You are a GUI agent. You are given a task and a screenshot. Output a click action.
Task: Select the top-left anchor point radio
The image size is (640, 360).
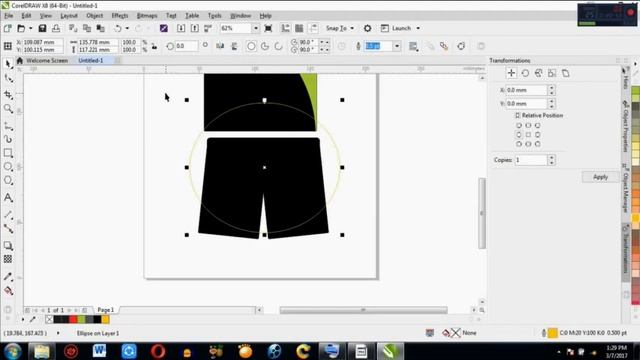519,125
